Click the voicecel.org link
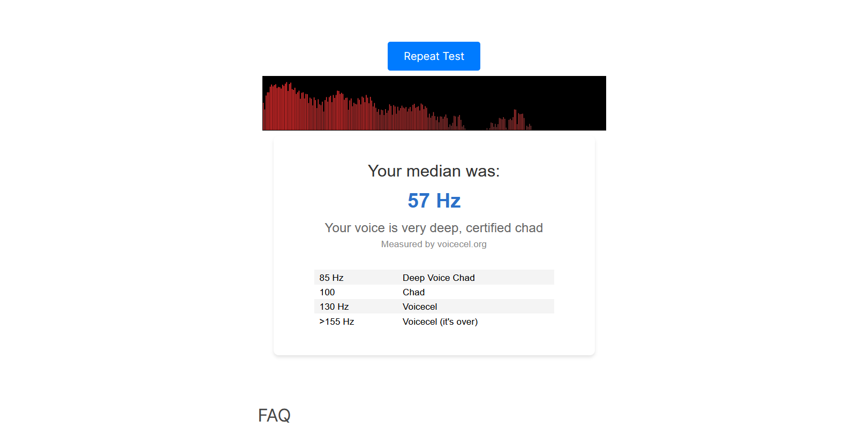This screenshot has height=436, width=868. pos(462,244)
